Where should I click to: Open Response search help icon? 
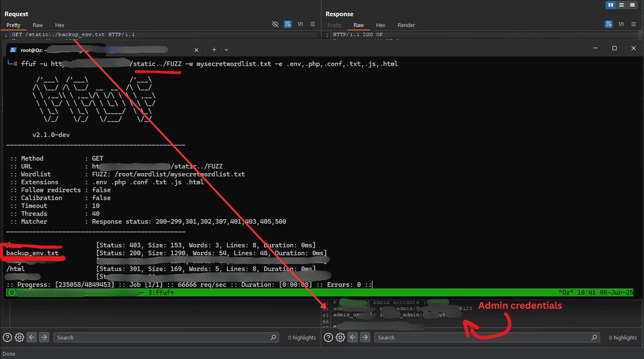pos(329,337)
